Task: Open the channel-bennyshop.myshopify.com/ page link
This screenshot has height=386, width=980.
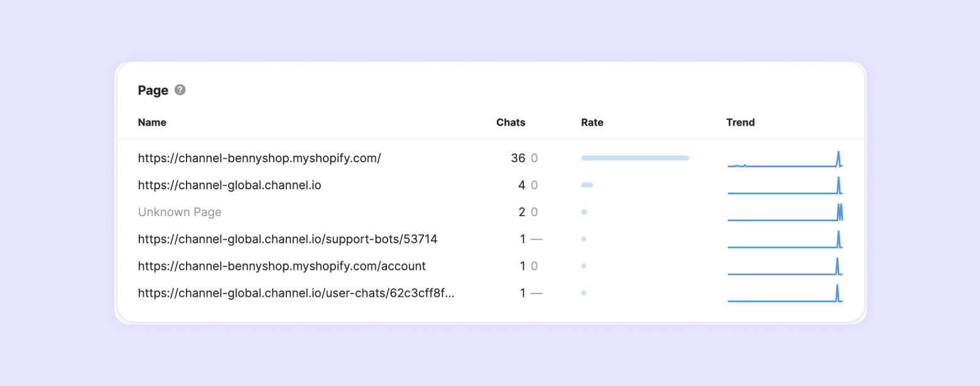Action: pos(259,158)
